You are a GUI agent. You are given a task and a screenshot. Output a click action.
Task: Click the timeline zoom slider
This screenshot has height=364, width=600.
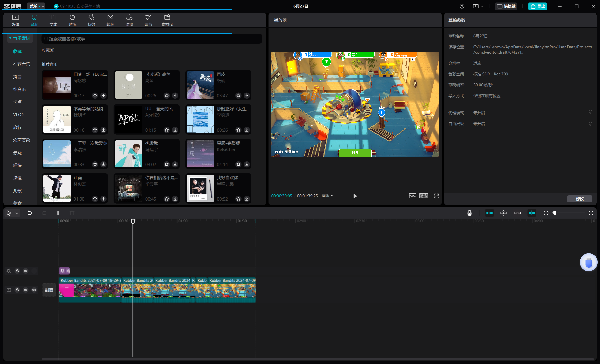(x=568, y=213)
